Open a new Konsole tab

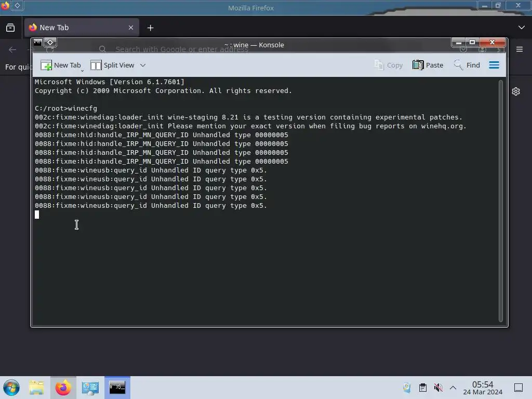point(60,65)
